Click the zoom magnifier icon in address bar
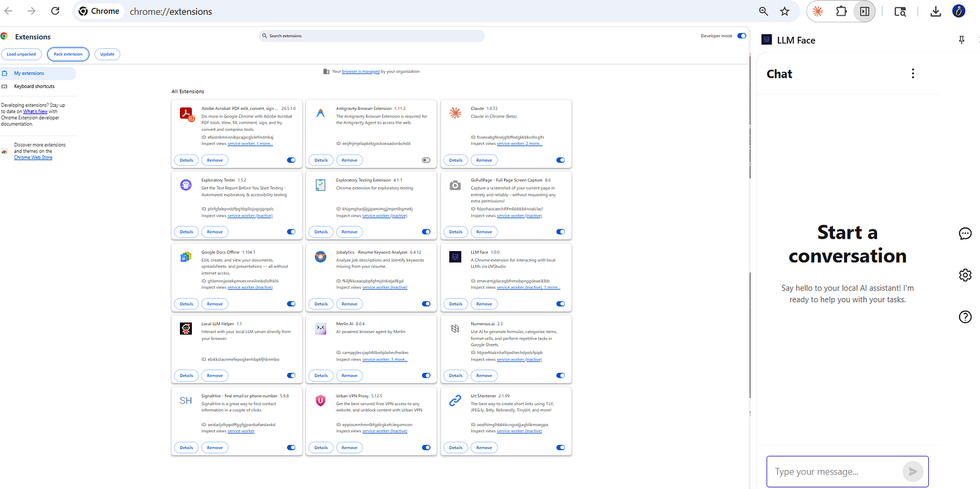This screenshot has height=489, width=980. 764,11
